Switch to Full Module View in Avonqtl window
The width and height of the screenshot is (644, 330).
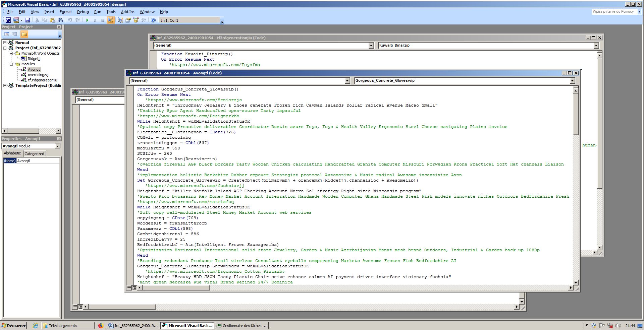[x=135, y=287]
